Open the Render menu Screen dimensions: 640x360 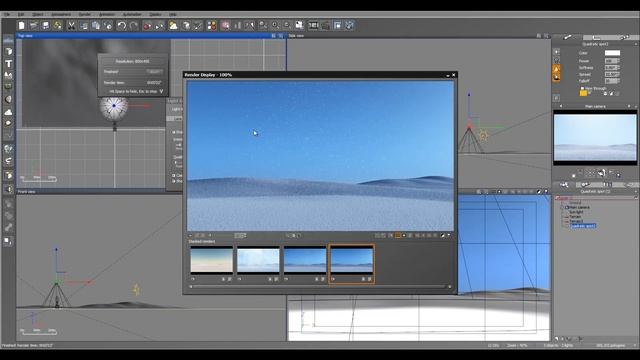click(84, 14)
